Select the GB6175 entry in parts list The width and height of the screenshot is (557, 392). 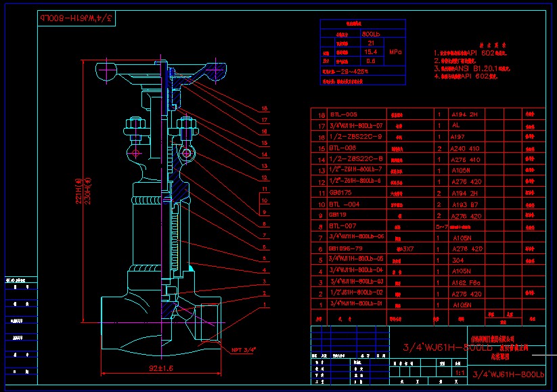tap(340, 193)
